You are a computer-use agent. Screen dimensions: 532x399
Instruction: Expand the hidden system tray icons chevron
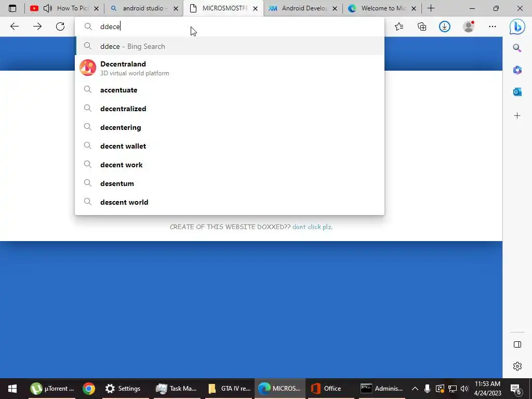pyautogui.click(x=415, y=389)
